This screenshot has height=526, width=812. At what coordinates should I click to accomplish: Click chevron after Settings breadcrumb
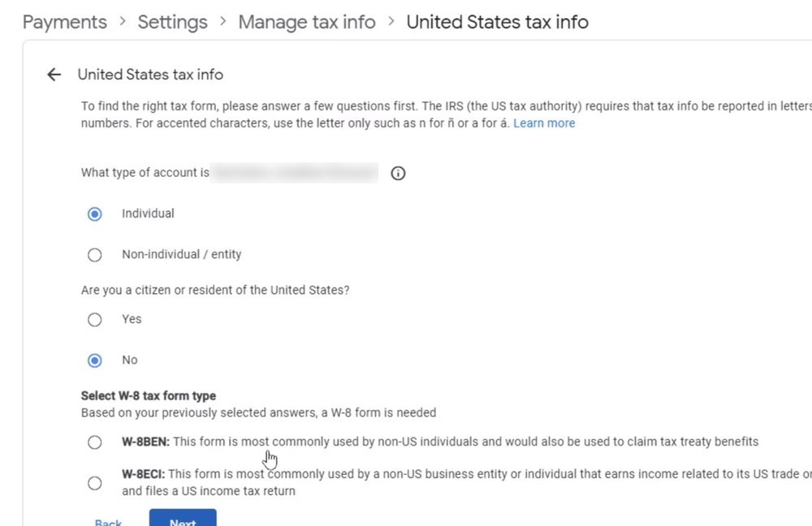pyautogui.click(x=223, y=21)
